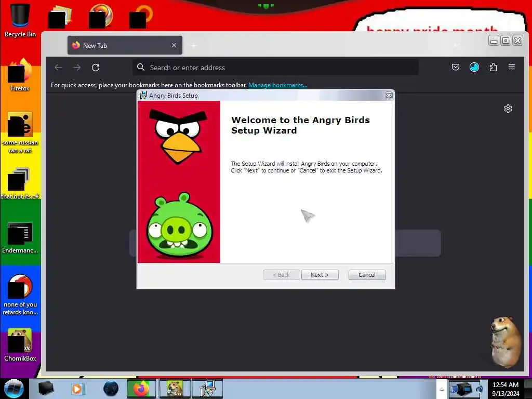Screen dimensions: 532x399
Task: Open Firefox account avatar icon
Action: tap(474, 67)
